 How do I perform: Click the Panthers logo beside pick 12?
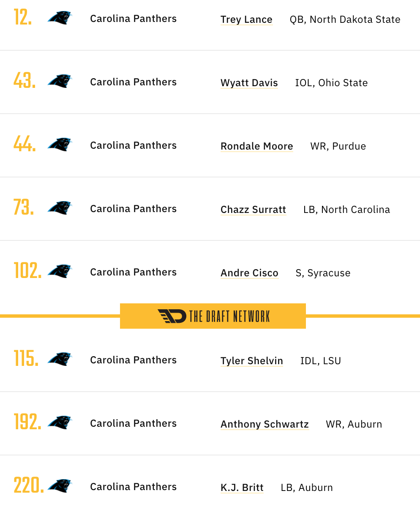click(x=60, y=18)
